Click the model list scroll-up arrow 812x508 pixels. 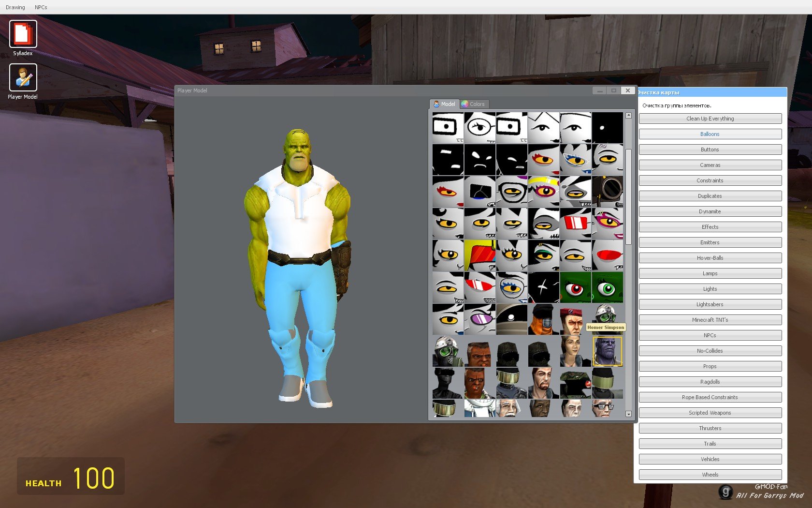pyautogui.click(x=628, y=116)
